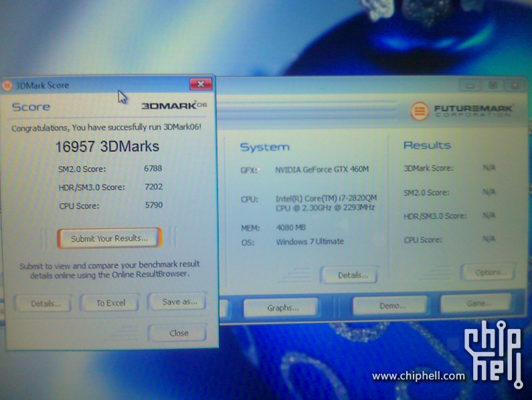Select 3DMark Score N/A in Results
Screen dimensions: 532x400
click(489, 168)
